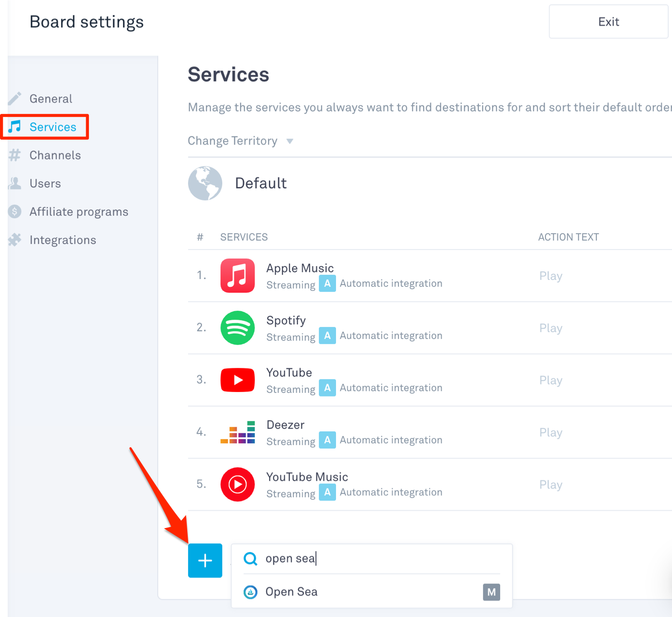Click the globe icon beside Default
This screenshot has width=672, height=617.
pyautogui.click(x=205, y=183)
